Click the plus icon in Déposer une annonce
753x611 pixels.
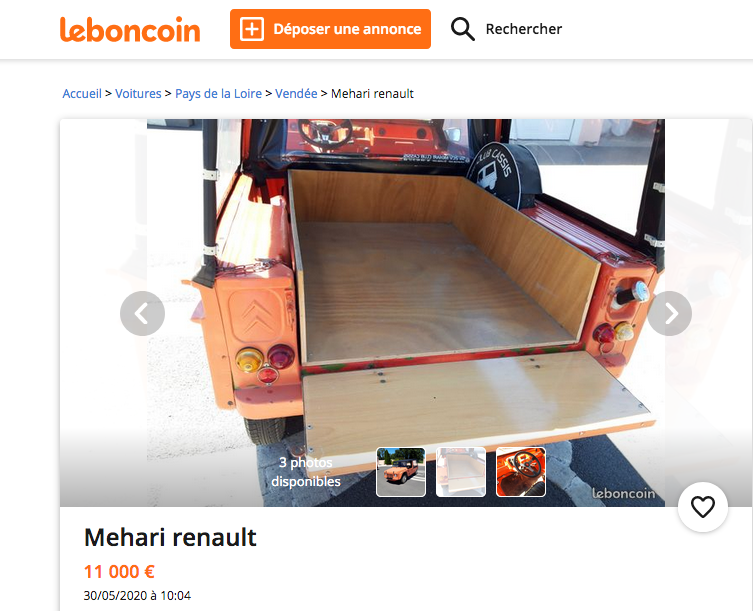coord(252,29)
